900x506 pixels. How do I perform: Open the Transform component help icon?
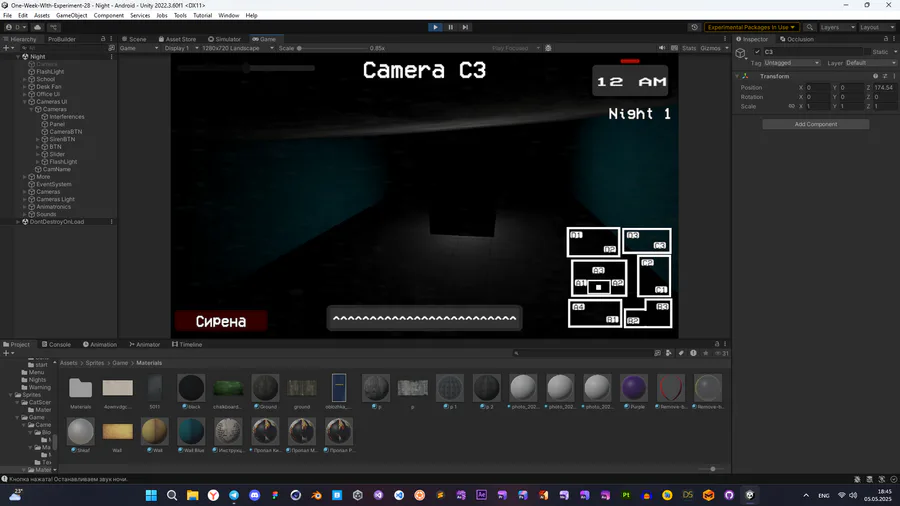click(875, 76)
